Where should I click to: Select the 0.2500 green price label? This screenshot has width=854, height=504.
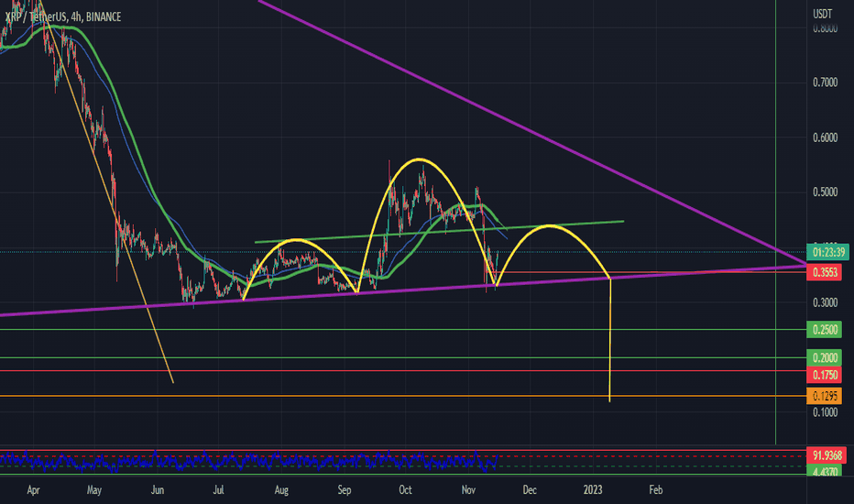[x=825, y=330]
